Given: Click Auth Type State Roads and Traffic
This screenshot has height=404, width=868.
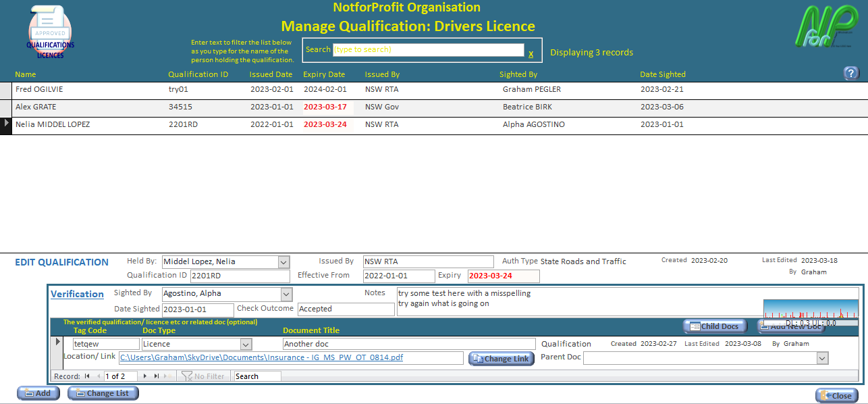Looking at the screenshot, I should (583, 261).
